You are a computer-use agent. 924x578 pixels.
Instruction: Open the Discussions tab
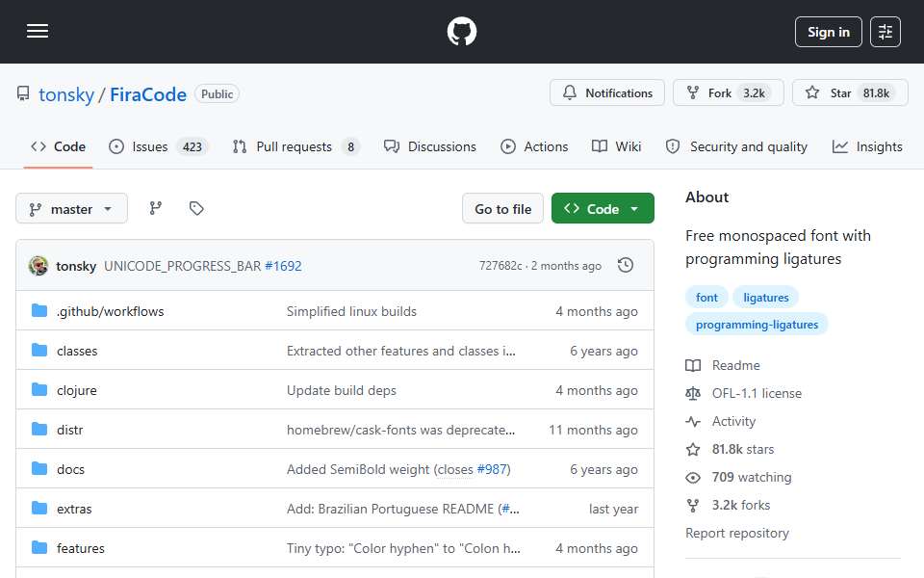click(429, 146)
